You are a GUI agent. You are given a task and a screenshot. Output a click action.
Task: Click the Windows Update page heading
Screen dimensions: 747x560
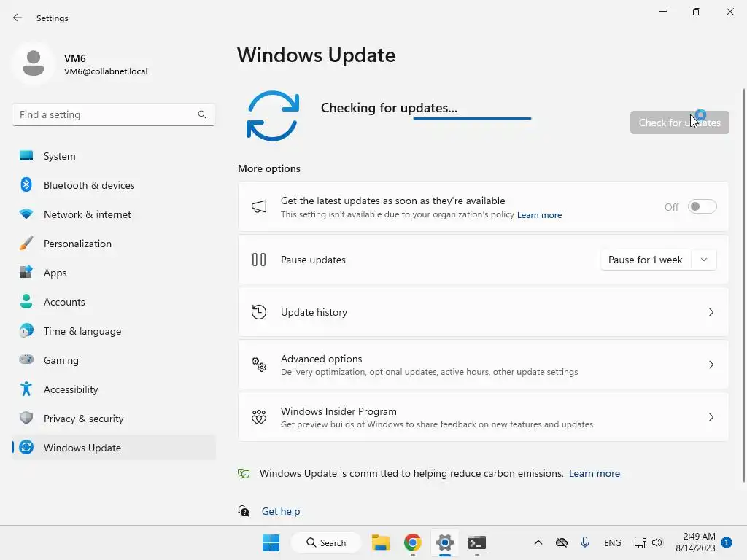tap(317, 55)
